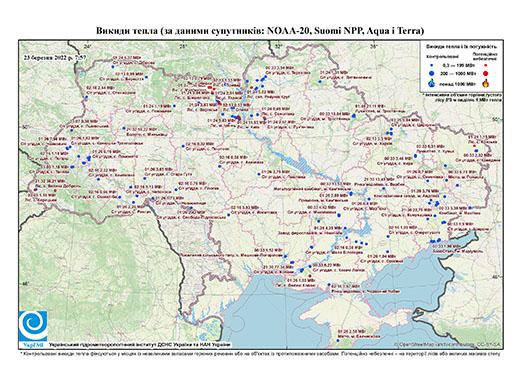Screen dimensions: 520x368
Task: Click the понад 1000 МВт legend label
Action: point(456,83)
